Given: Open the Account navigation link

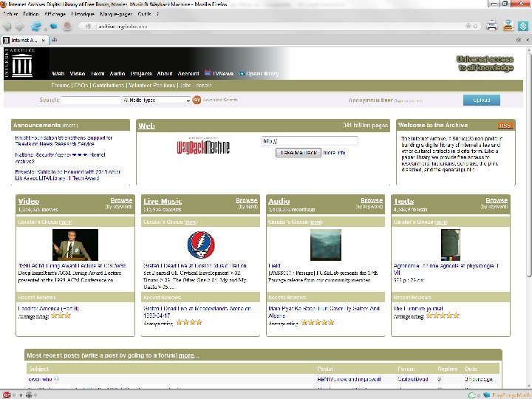Looking at the screenshot, I should coord(188,74).
